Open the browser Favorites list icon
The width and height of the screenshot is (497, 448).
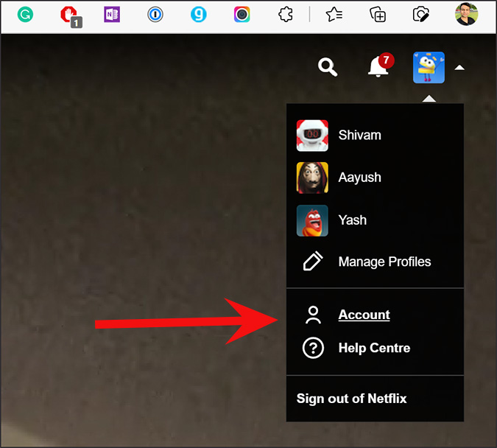point(334,14)
